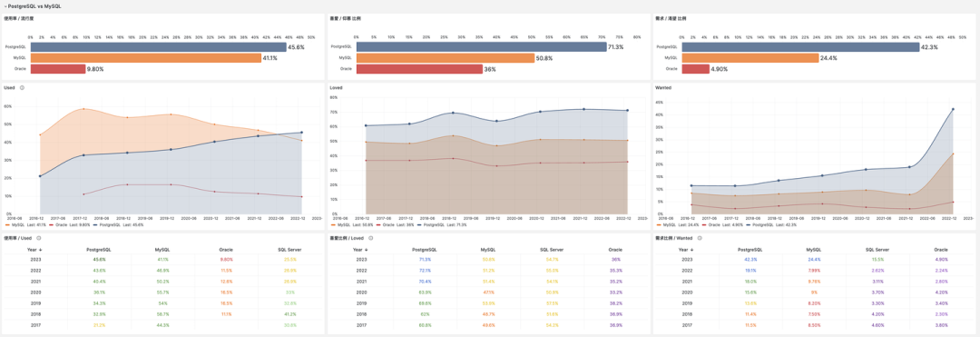Open the 需求 / 渴望 比例 panel title menu

(x=671, y=19)
